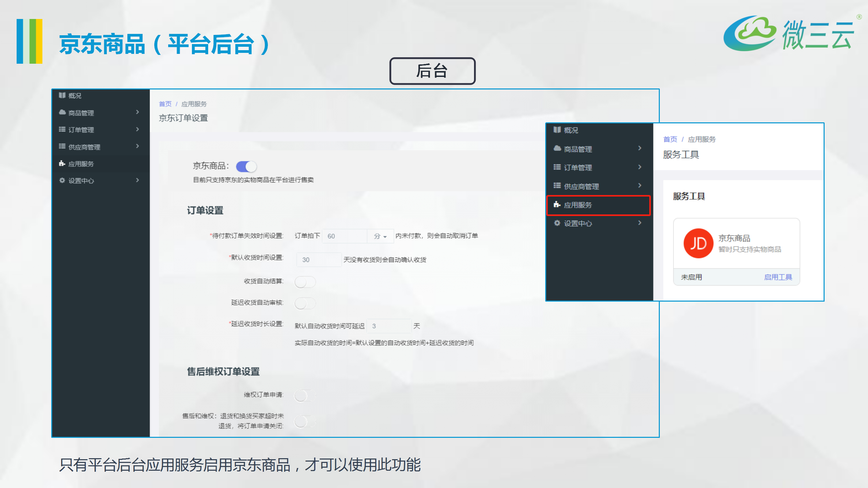The width and height of the screenshot is (868, 488).
Task: Click the 概况 icon in left sidebar
Action: [x=62, y=96]
